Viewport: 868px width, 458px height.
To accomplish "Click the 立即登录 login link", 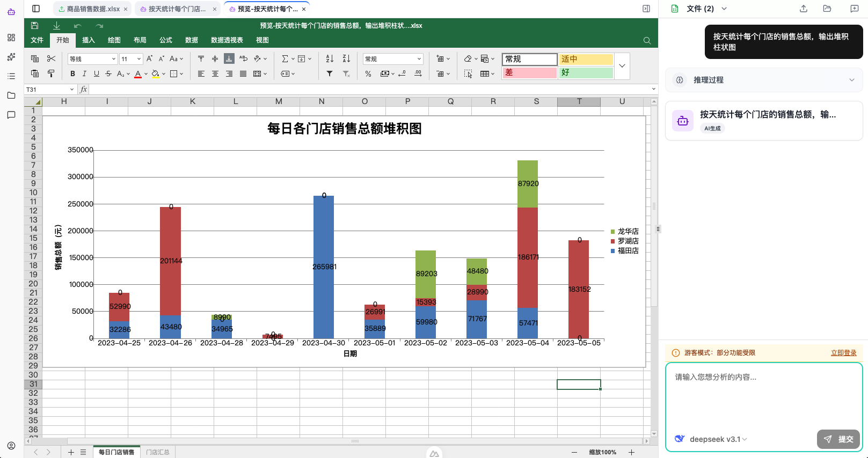I will click(x=843, y=353).
